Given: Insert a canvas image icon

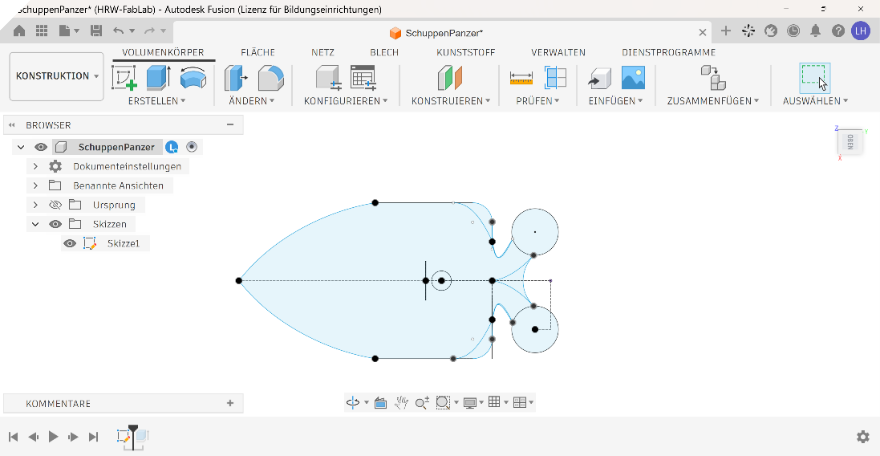Looking at the screenshot, I should click(633, 77).
